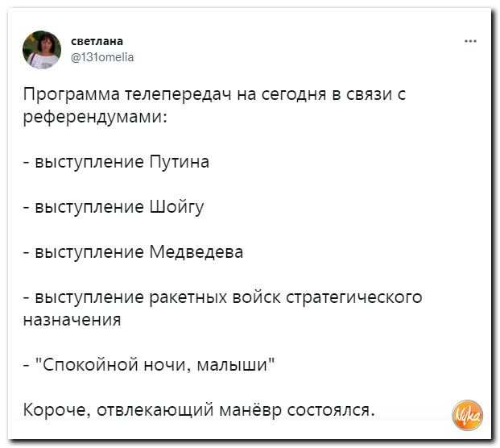Open the @131omelia handle link
The width and height of the screenshot is (500, 448).
[102, 57]
